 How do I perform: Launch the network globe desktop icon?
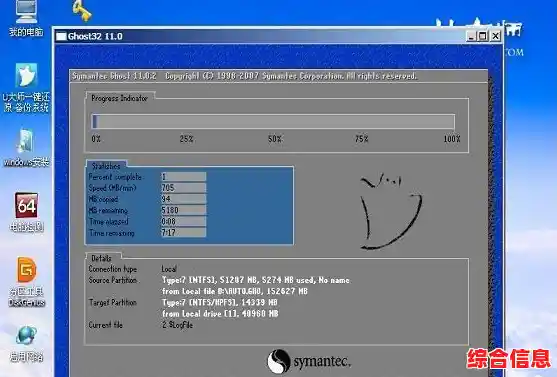[26, 344]
